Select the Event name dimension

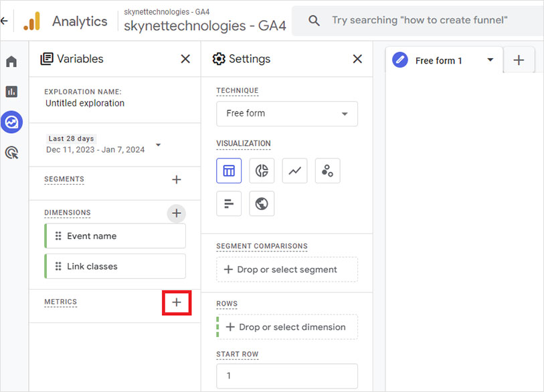point(114,235)
